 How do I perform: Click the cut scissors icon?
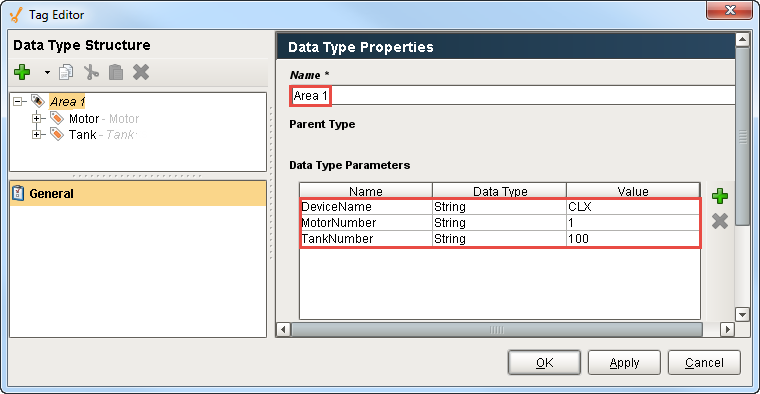click(91, 72)
